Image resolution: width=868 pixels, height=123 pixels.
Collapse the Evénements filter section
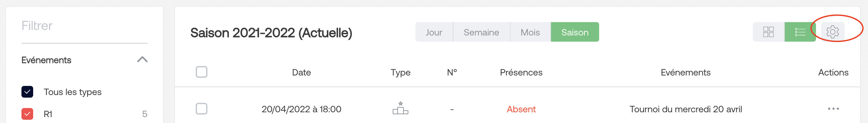point(142,60)
